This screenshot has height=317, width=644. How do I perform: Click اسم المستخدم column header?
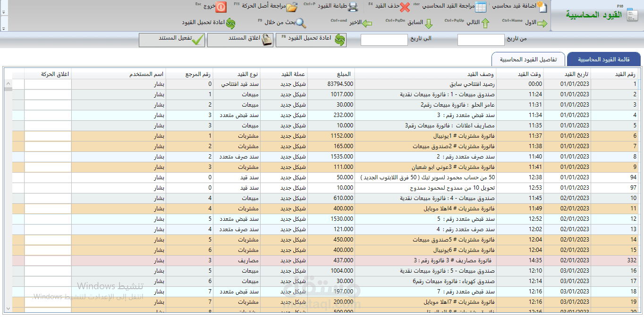(119, 74)
